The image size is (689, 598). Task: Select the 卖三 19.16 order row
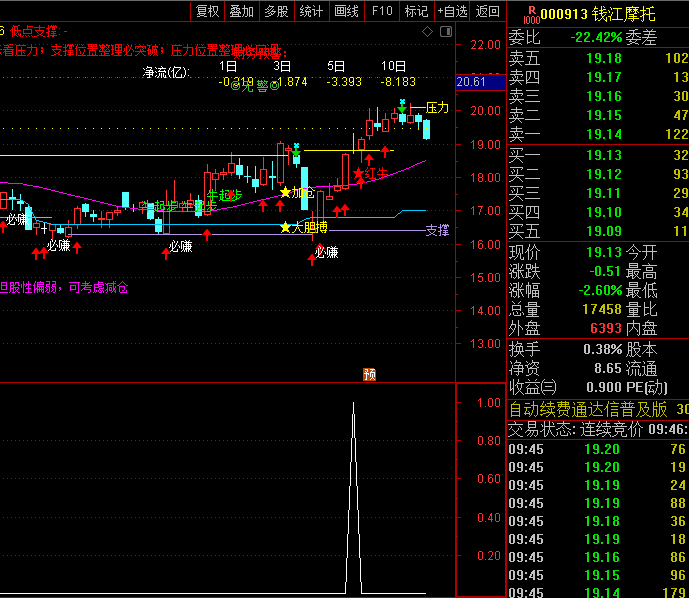click(598, 96)
